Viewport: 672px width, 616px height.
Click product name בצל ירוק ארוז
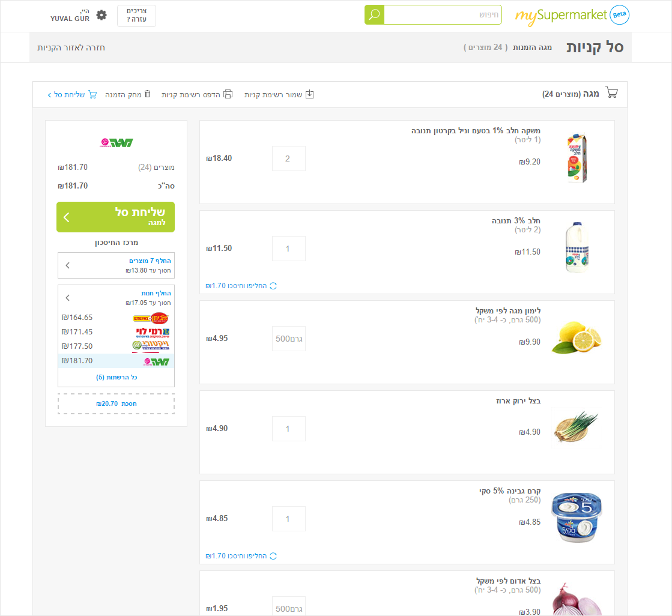(x=519, y=401)
